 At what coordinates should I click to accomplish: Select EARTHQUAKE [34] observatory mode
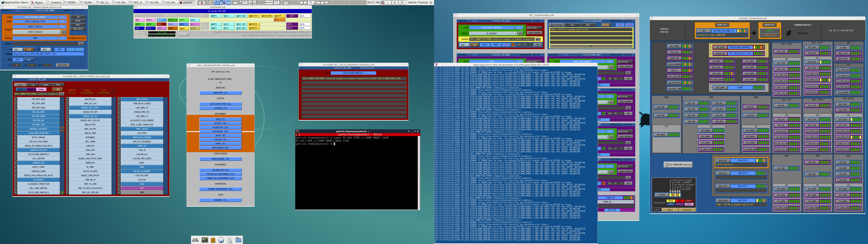(x=220, y=131)
